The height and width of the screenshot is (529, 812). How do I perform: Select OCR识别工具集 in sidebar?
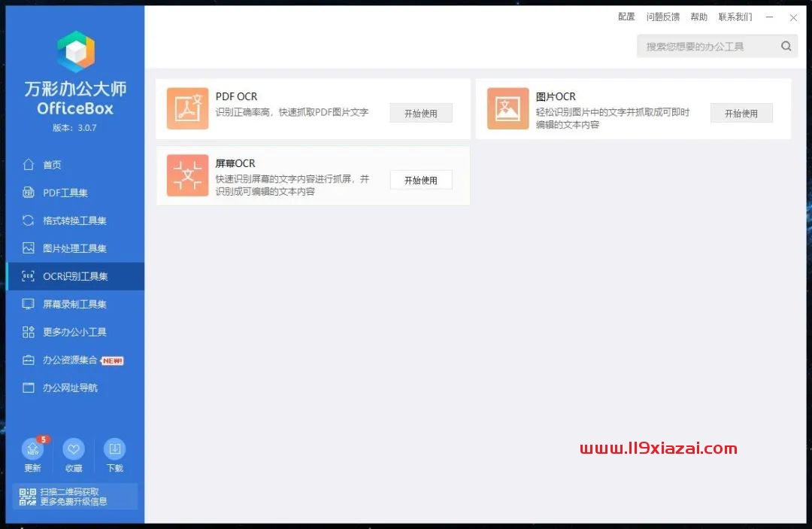76,276
